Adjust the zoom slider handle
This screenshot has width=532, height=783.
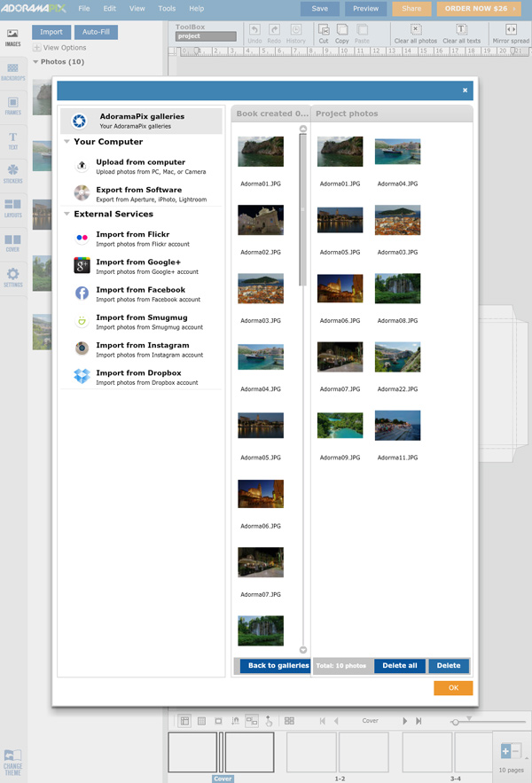(x=455, y=722)
